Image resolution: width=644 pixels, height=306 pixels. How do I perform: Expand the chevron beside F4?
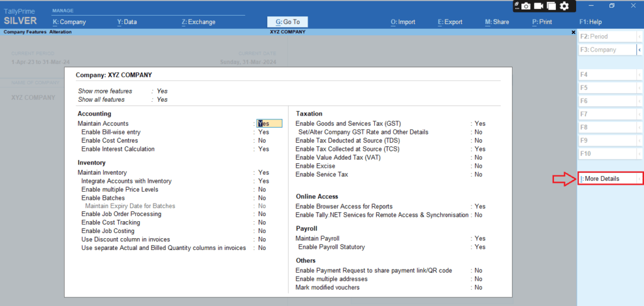point(640,75)
